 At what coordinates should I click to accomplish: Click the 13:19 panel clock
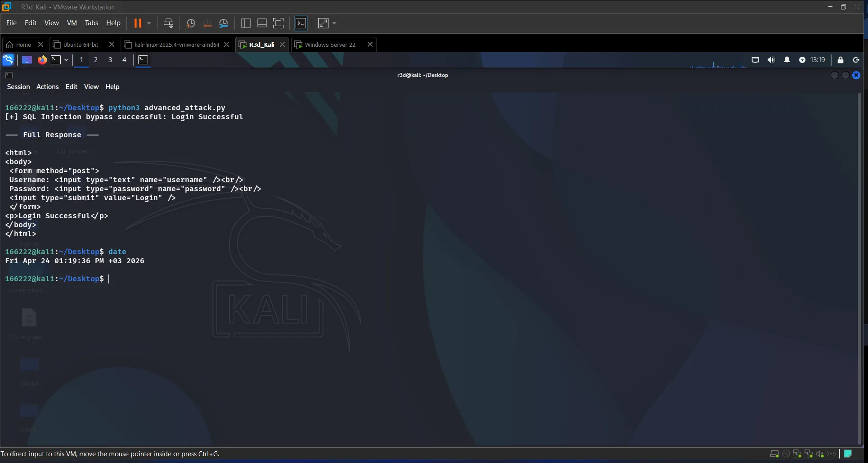[x=818, y=60]
